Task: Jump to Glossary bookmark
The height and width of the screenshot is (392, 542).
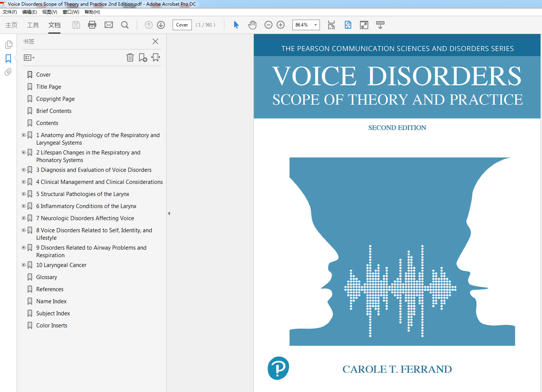Action: pyautogui.click(x=47, y=277)
